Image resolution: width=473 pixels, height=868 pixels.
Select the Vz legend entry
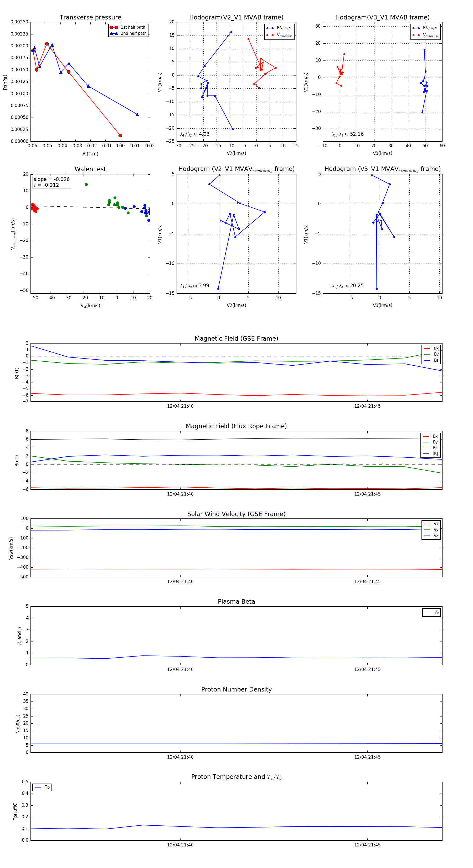pyautogui.click(x=431, y=536)
